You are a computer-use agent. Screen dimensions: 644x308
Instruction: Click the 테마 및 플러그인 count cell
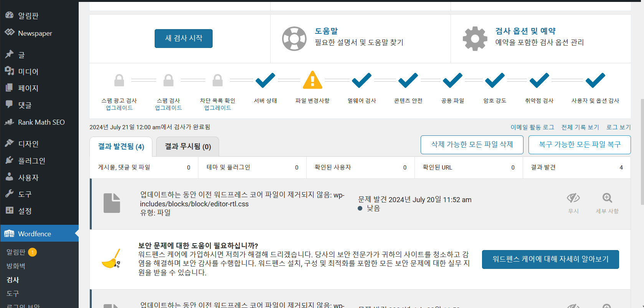(x=252, y=167)
